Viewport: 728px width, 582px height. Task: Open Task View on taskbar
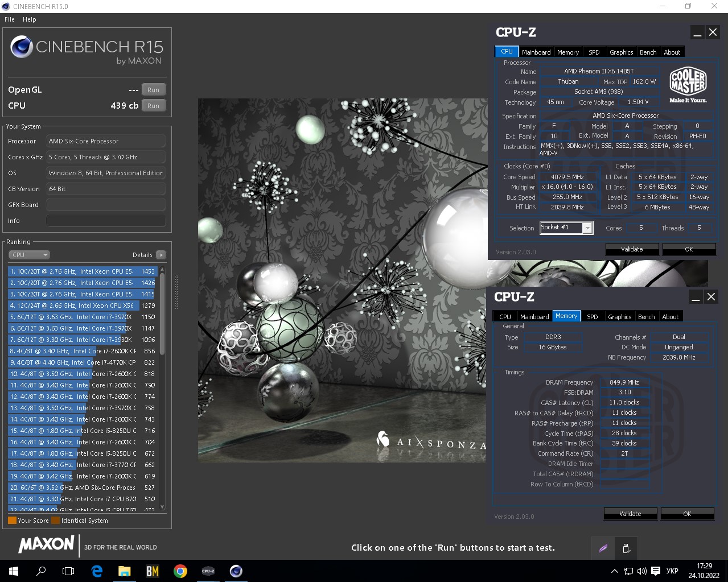68,571
